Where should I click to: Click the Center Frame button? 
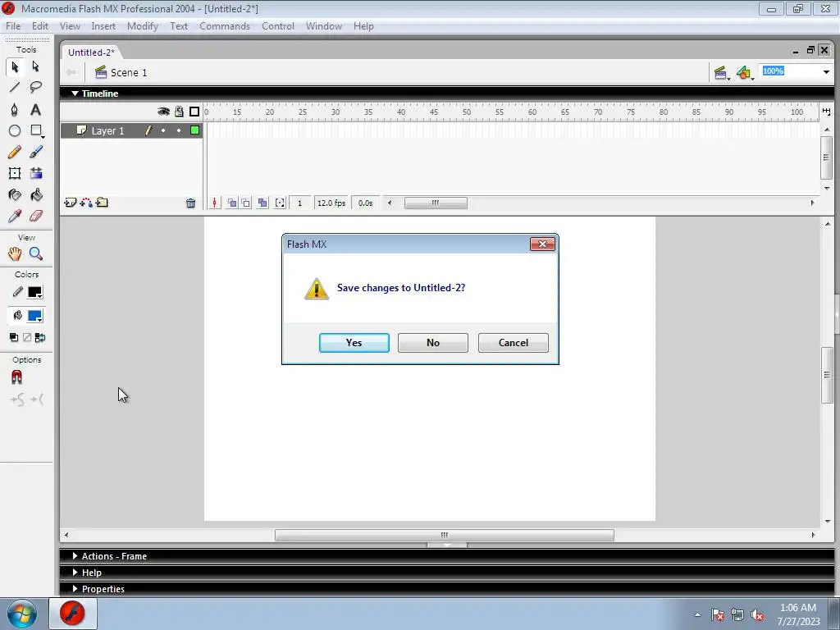214,203
